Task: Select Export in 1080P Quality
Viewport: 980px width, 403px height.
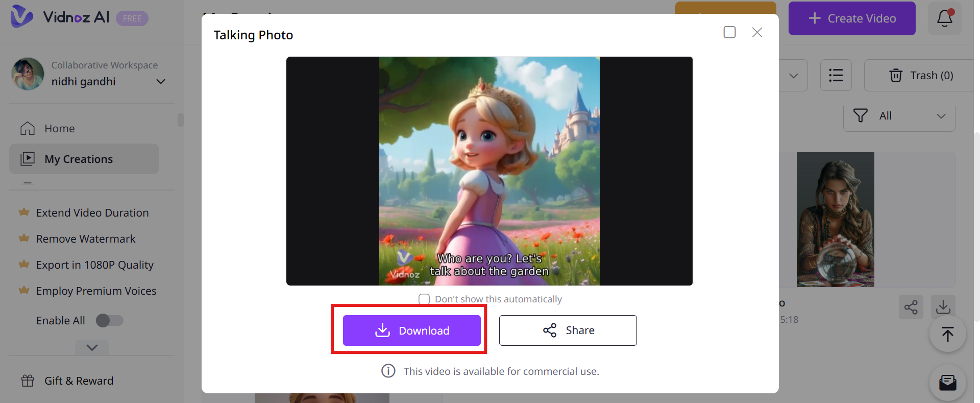Action: [95, 265]
